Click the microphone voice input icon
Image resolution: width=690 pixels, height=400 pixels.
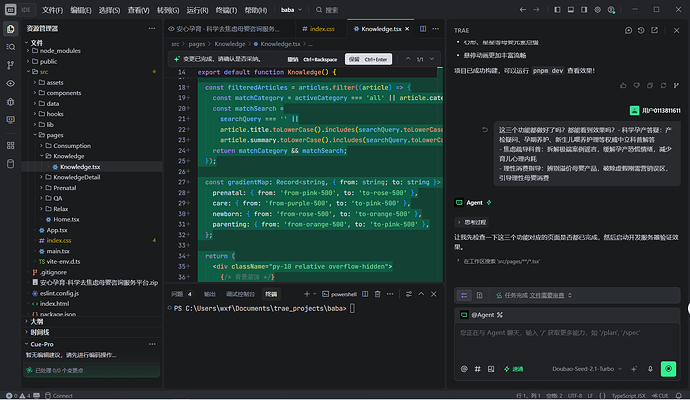pyautogui.click(x=650, y=369)
